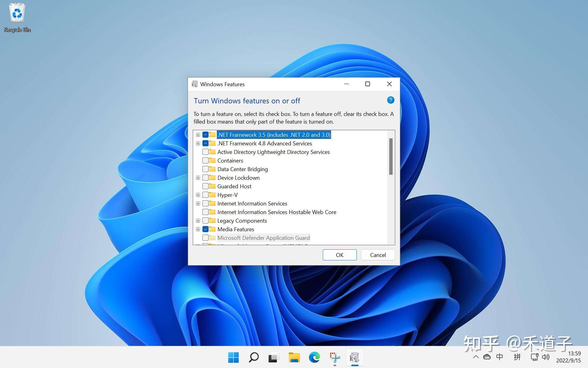
Task: Click the folder icon beside Device Lockdown
Action: [212, 178]
